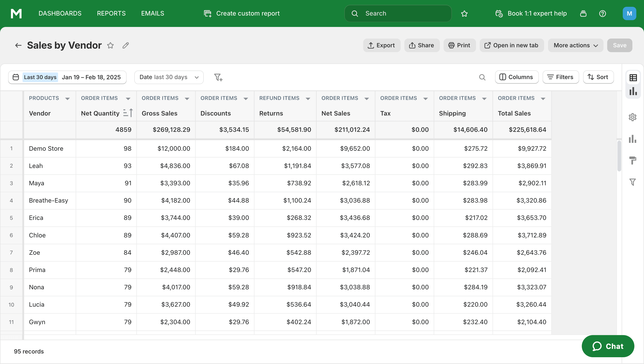Click the back arrow beside Sales by Vendor
644x364 pixels.
pos(18,45)
